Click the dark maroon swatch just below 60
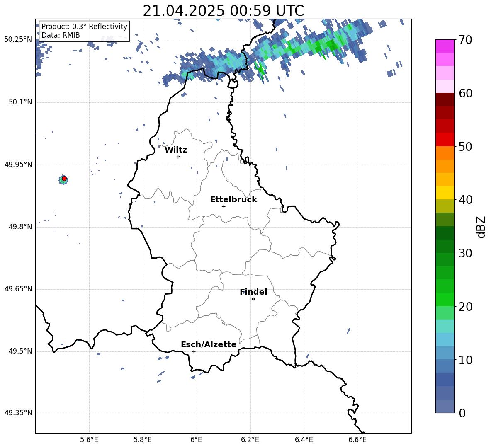This screenshot has width=491, height=448. (445, 99)
